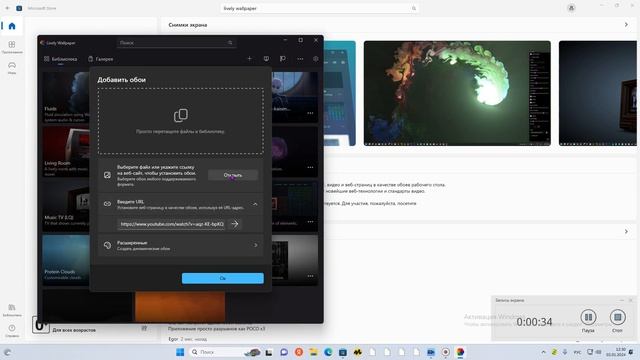The height and width of the screenshot is (360, 640).
Task: Open Lively Wallpaper settings gear
Action: click(x=316, y=59)
